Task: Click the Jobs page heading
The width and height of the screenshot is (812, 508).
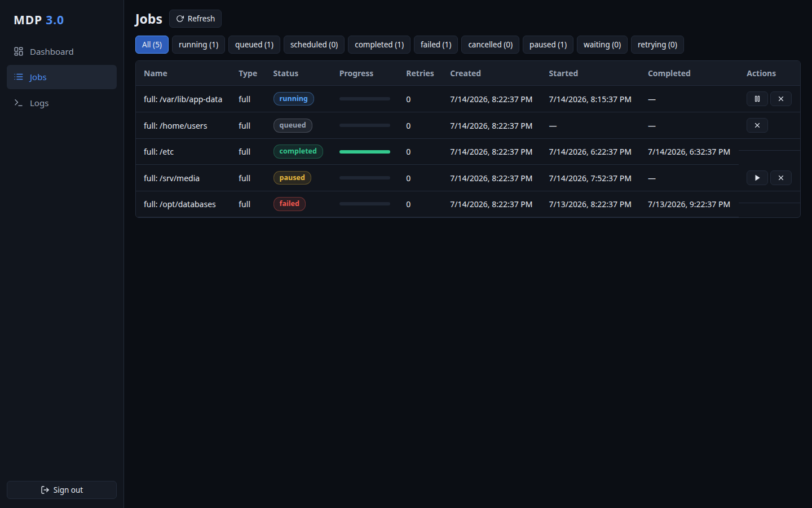Action: pos(149,19)
